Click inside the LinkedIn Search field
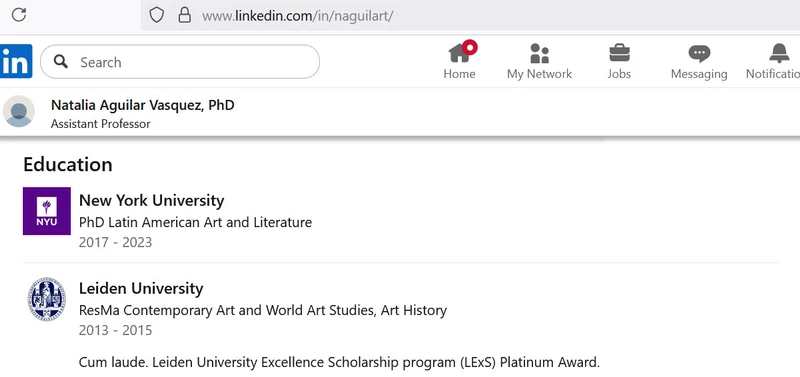Viewport: 800px width, 377px height. (x=180, y=62)
